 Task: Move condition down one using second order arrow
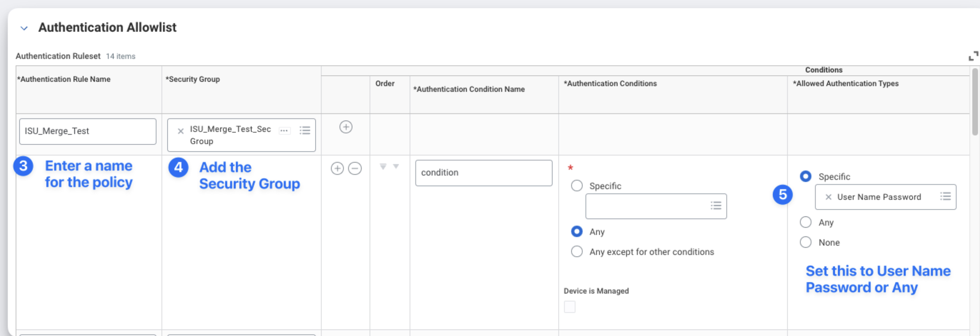click(x=396, y=167)
